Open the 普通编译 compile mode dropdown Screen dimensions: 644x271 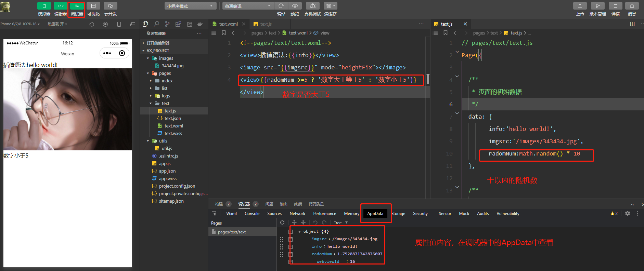[x=248, y=6]
